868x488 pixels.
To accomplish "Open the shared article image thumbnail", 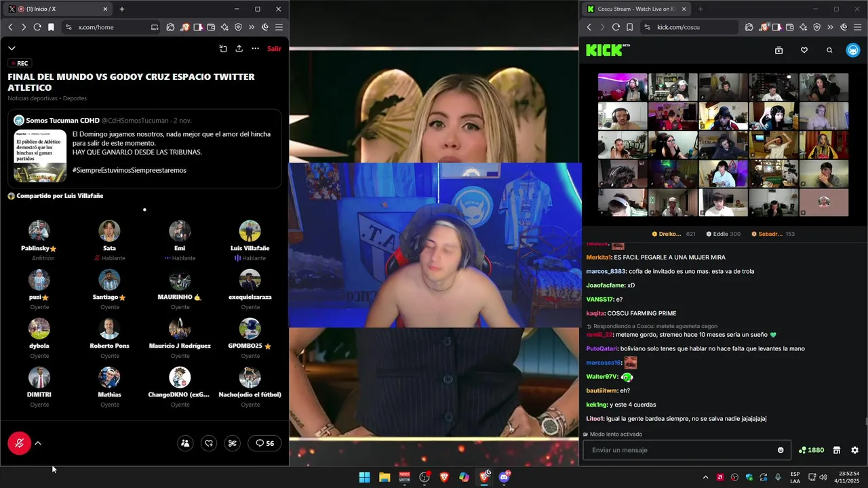I will pyautogui.click(x=40, y=156).
